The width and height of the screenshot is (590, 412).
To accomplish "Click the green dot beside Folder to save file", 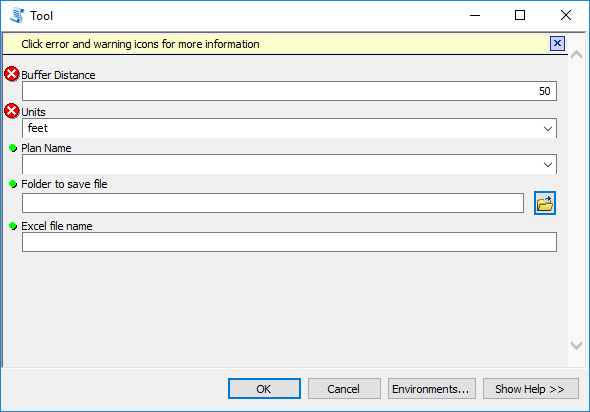I will click(13, 184).
